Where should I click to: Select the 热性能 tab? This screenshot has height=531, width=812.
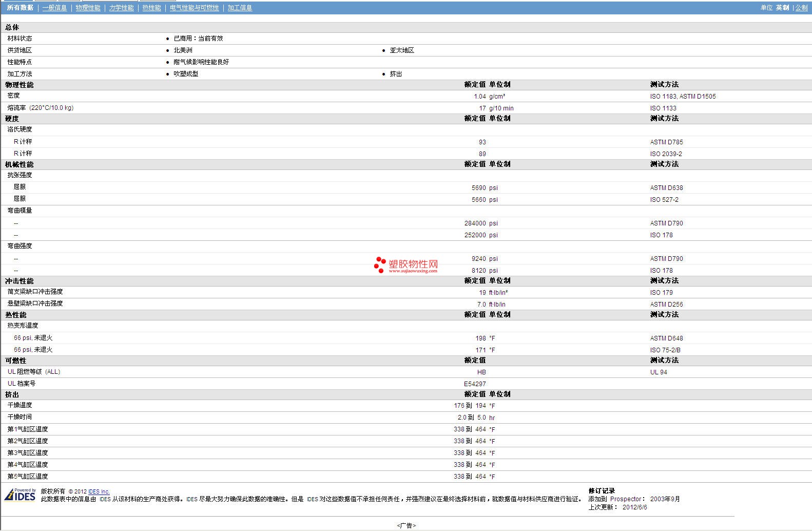tap(151, 8)
